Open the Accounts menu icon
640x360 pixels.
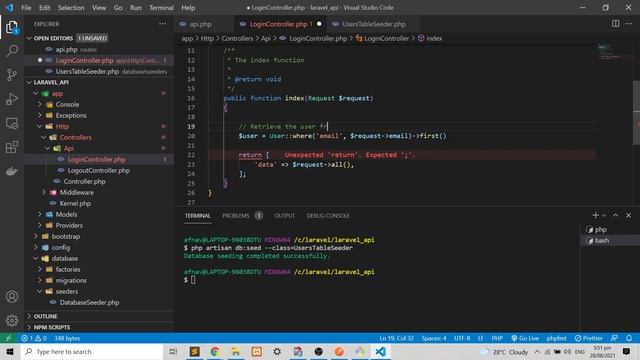click(x=12, y=297)
